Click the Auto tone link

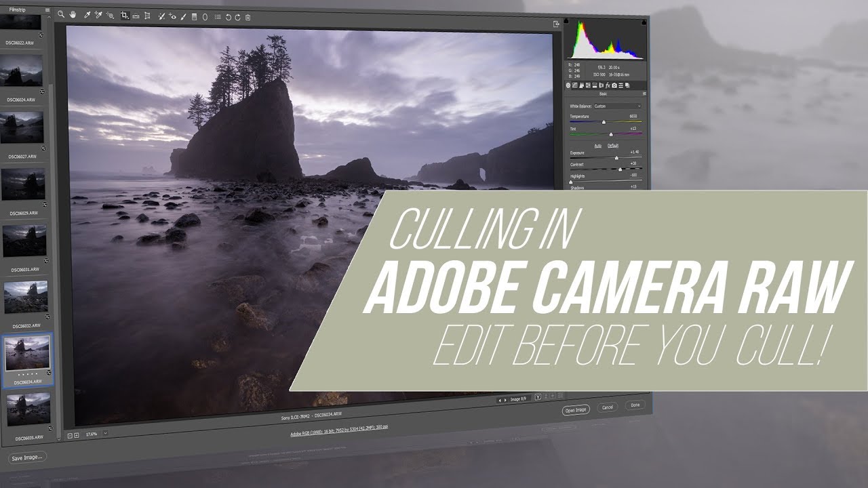tap(598, 146)
